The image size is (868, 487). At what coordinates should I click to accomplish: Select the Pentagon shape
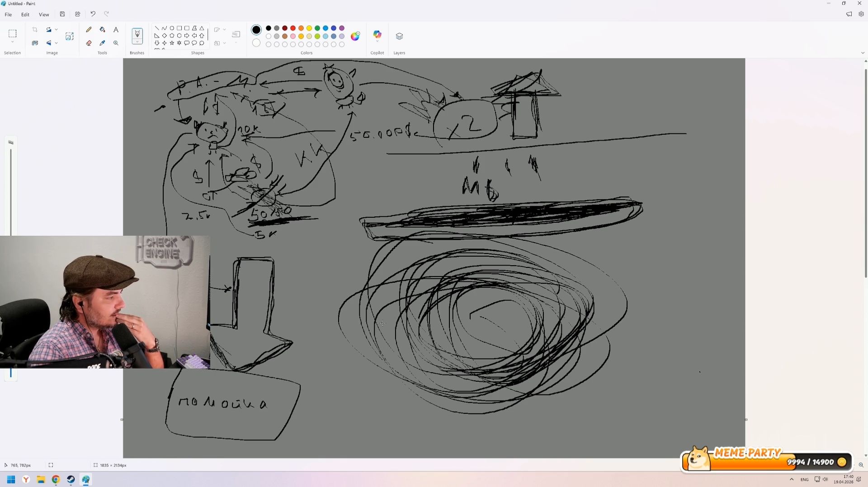click(172, 36)
